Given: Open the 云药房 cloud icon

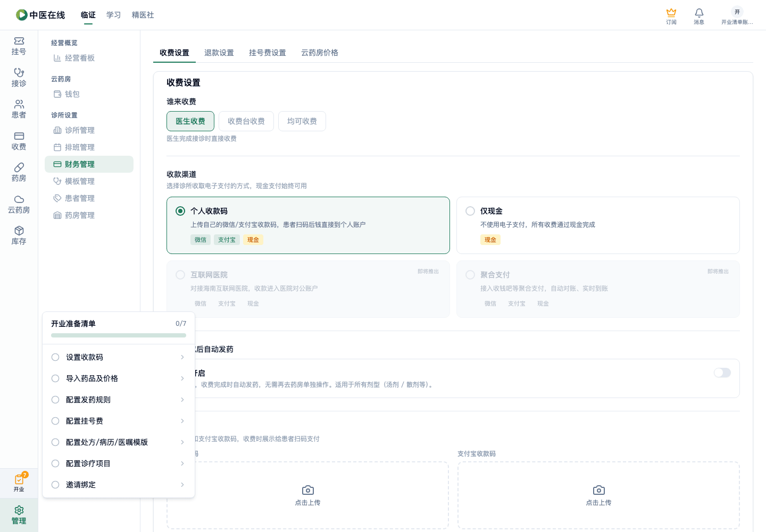Looking at the screenshot, I should [x=19, y=199].
